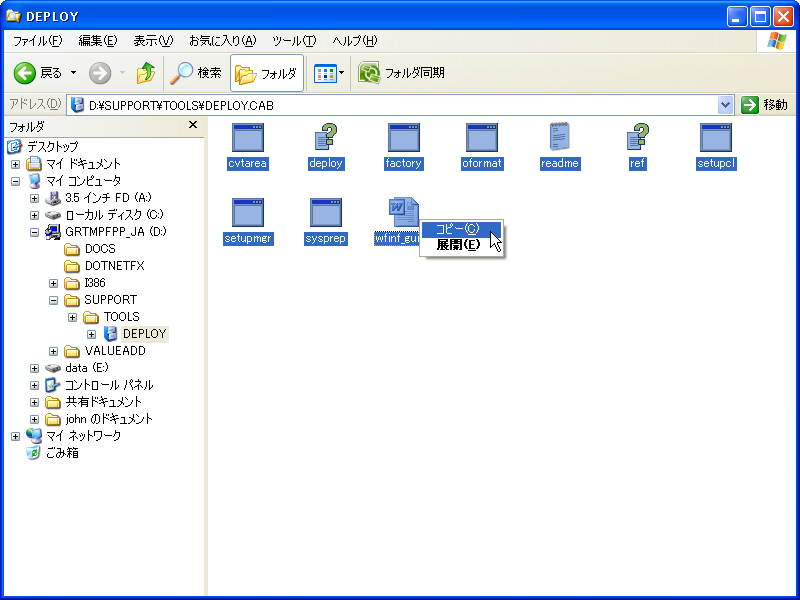Expand the I386 folder node

[54, 283]
